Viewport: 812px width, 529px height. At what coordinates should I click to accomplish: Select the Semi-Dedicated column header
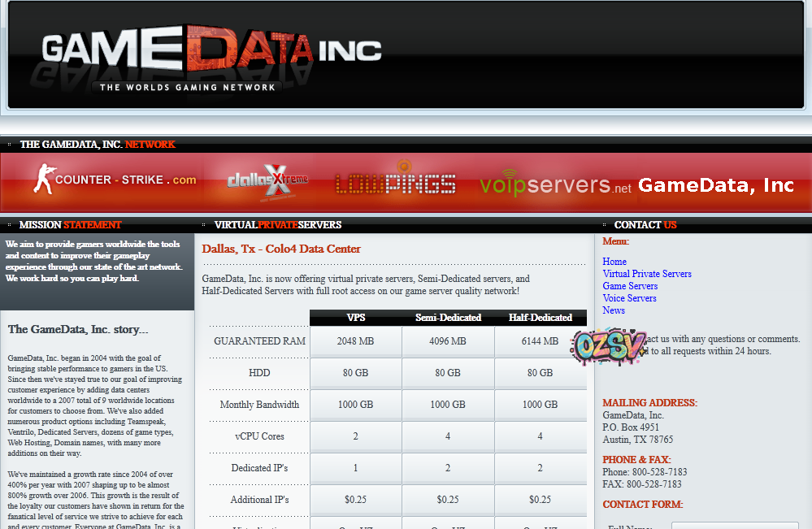coord(448,318)
